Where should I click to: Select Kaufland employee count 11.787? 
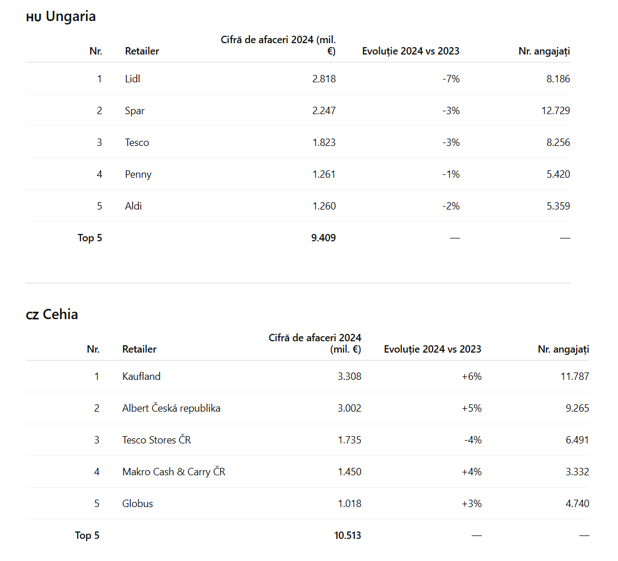point(575,376)
